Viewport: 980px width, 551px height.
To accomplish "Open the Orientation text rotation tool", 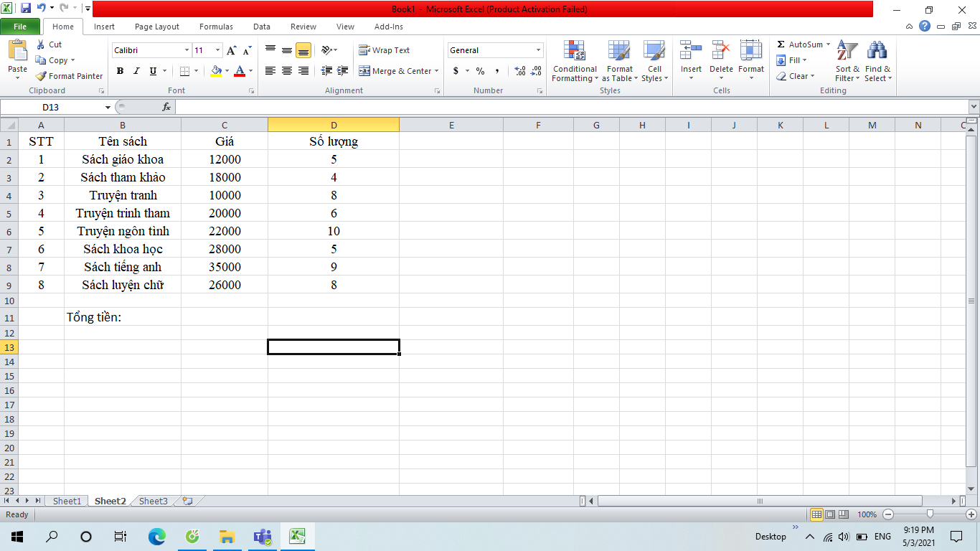I will [x=326, y=50].
